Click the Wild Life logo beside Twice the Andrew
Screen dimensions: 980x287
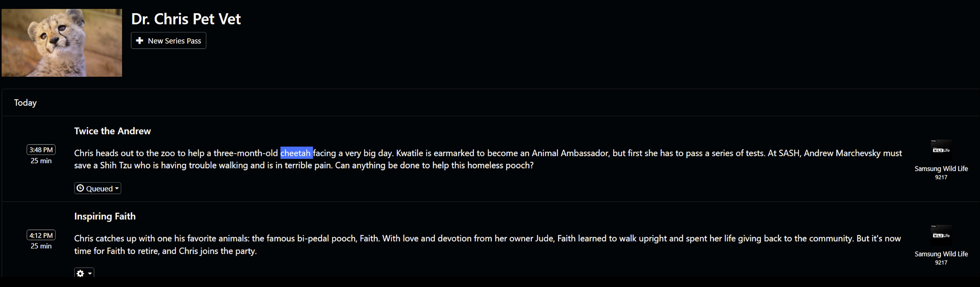coord(941,150)
